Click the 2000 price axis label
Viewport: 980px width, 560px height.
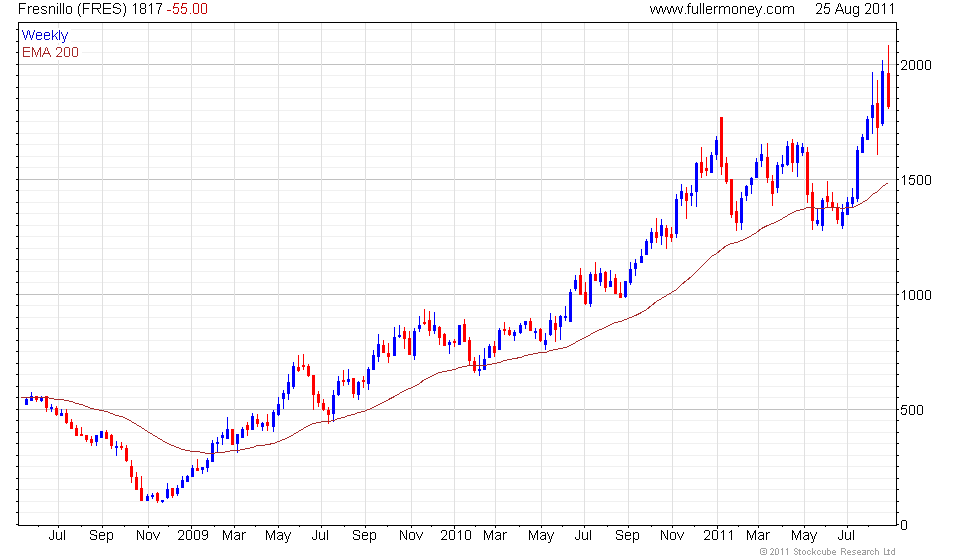916,65
